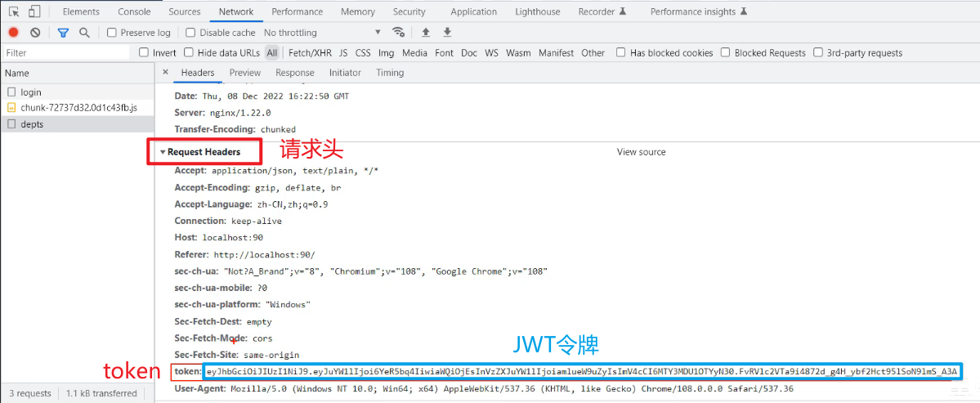Open the Response tab of request

point(294,73)
